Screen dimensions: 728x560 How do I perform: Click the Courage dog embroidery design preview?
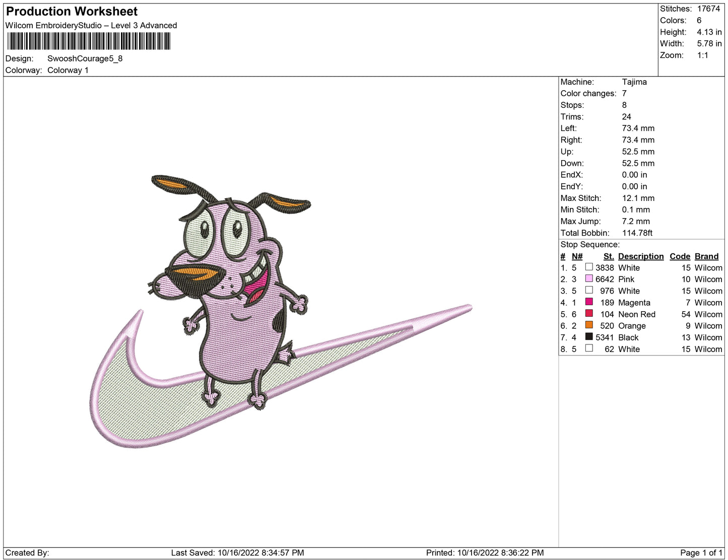[x=282, y=311]
